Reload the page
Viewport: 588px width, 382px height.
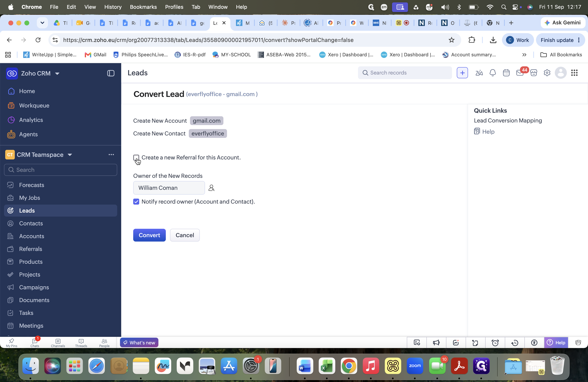[38, 40]
